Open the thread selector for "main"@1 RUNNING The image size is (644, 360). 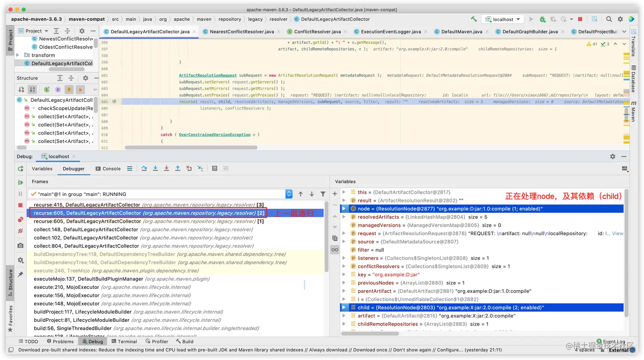pyautogui.click(x=160, y=194)
